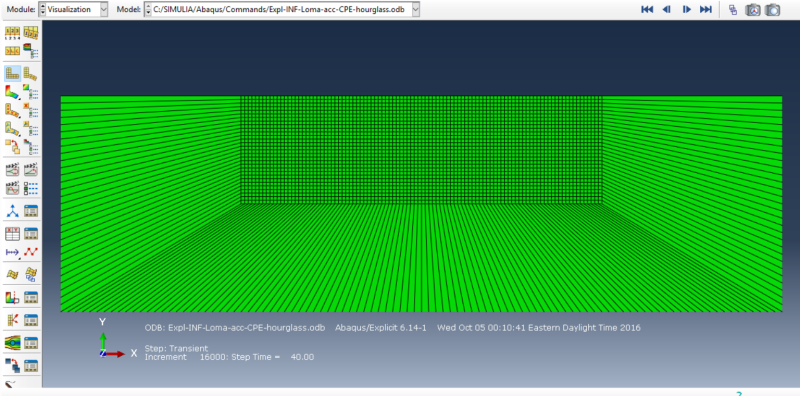
Task: Open Symbol Options dialog
Action: point(31,110)
